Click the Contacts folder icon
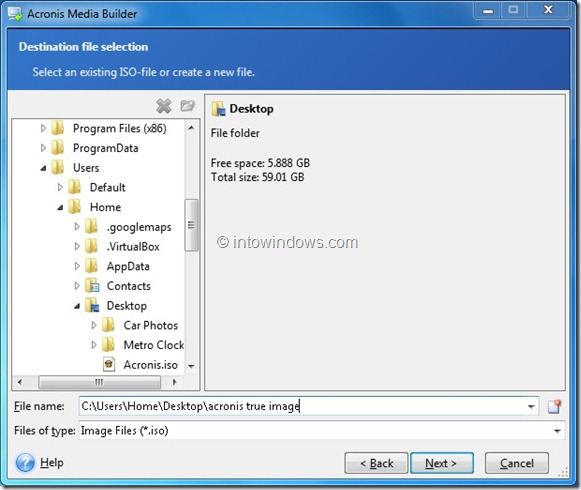Image resolution: width=581 pixels, height=490 pixels. 92,286
